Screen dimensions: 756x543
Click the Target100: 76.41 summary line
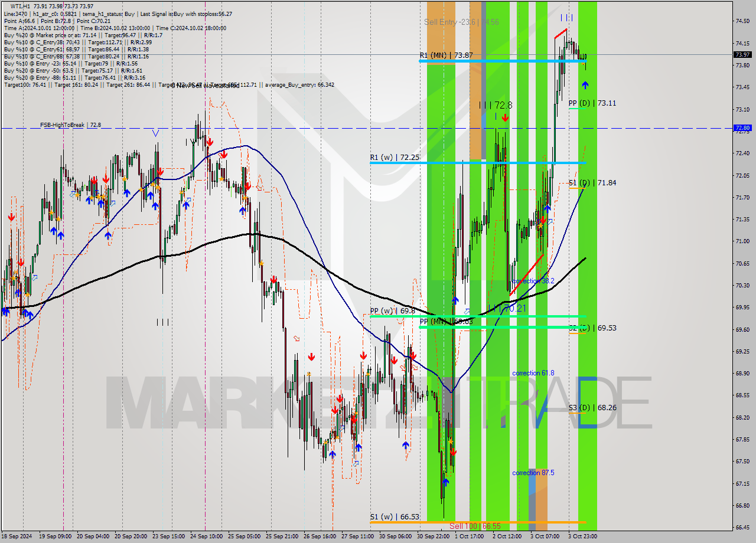(x=169, y=85)
